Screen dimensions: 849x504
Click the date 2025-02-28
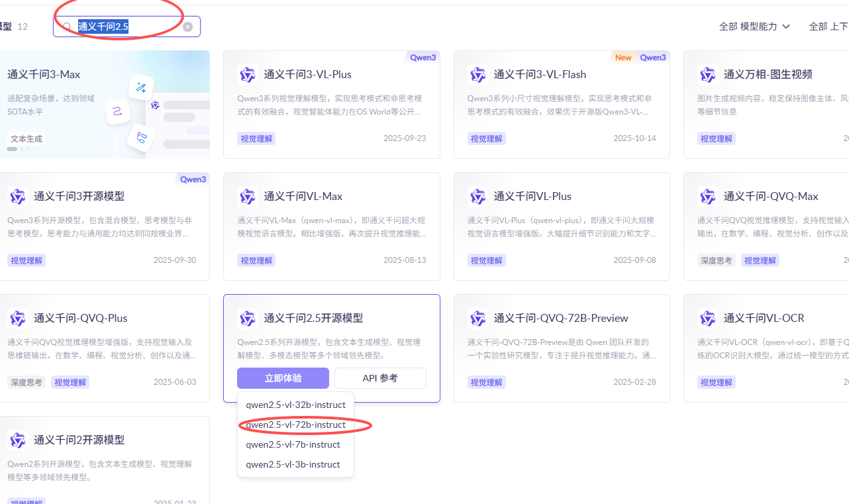pyautogui.click(x=634, y=382)
